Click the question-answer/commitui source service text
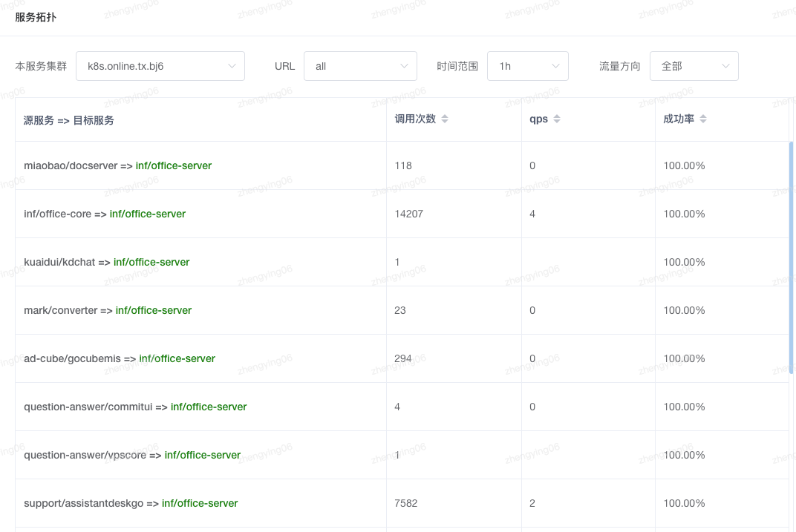Viewport: 796px width, 532px height. (88, 406)
